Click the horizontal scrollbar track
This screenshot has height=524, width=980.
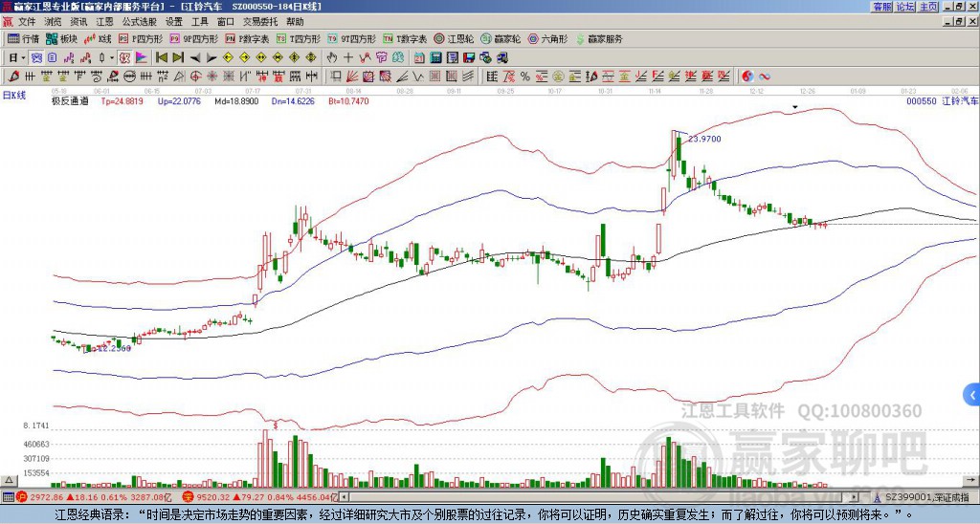(598, 497)
